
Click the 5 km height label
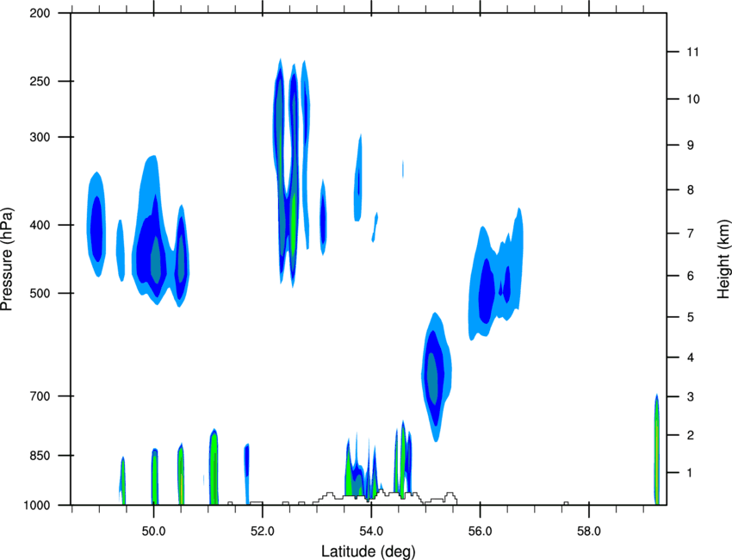690,317
